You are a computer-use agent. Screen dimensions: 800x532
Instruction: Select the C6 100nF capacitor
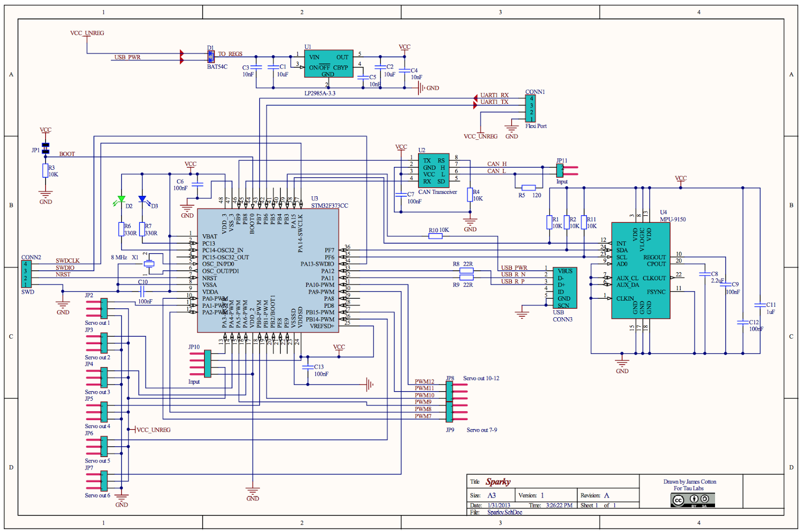tap(197, 184)
